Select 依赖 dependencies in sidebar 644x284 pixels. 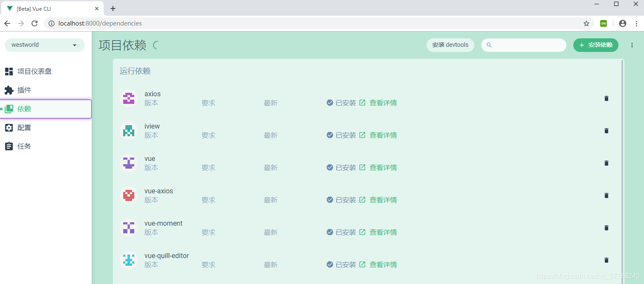[46, 109]
